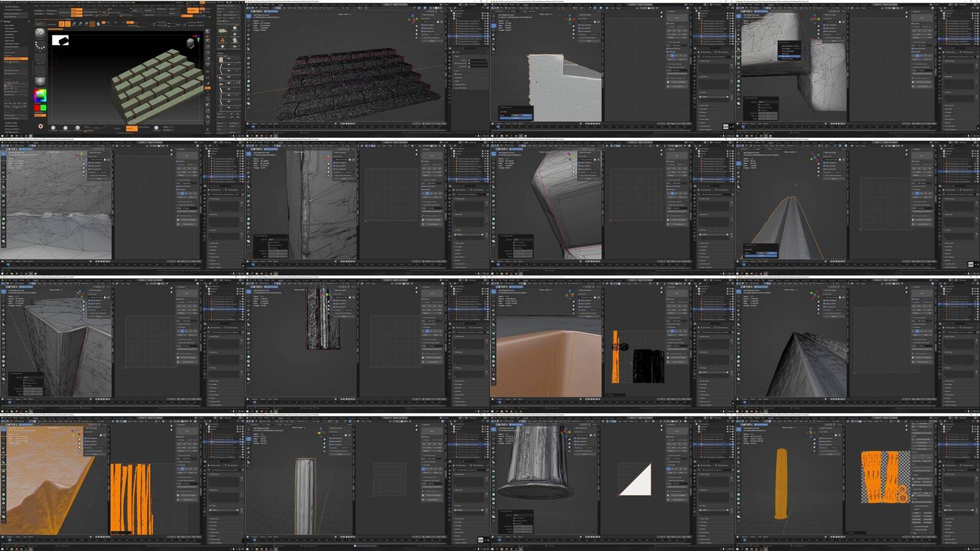Screen dimensions: 980x551
Task: Open the narrow top-view plank thumbnail
Action: (x=367, y=343)
